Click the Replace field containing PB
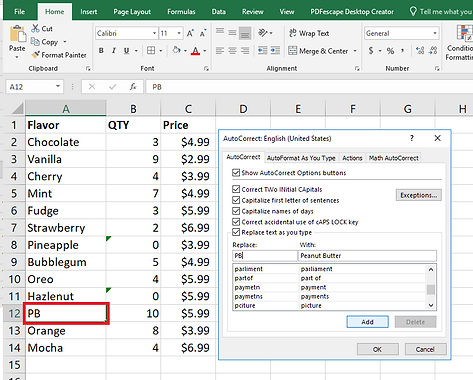Image resolution: width=473 pixels, height=380 pixels. tap(265, 256)
